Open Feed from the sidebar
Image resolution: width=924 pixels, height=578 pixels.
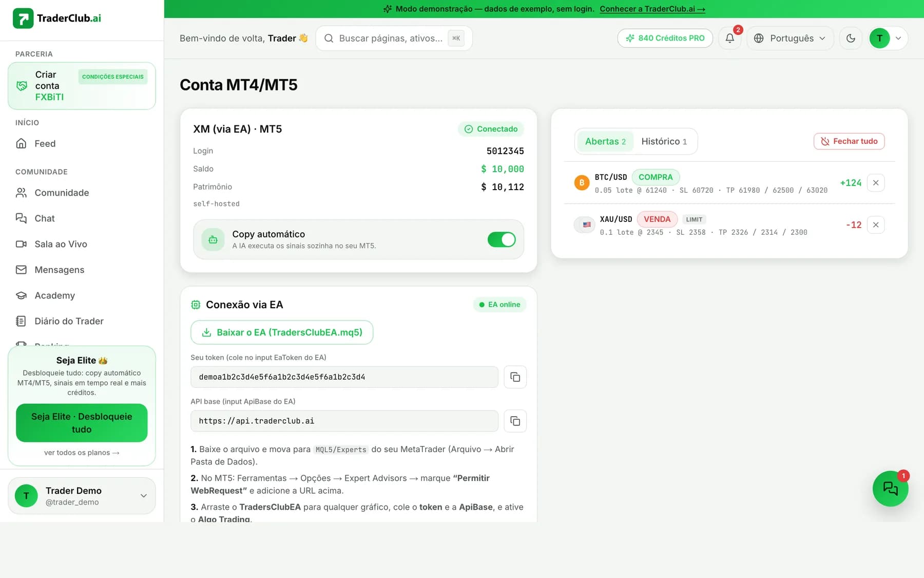82,143
